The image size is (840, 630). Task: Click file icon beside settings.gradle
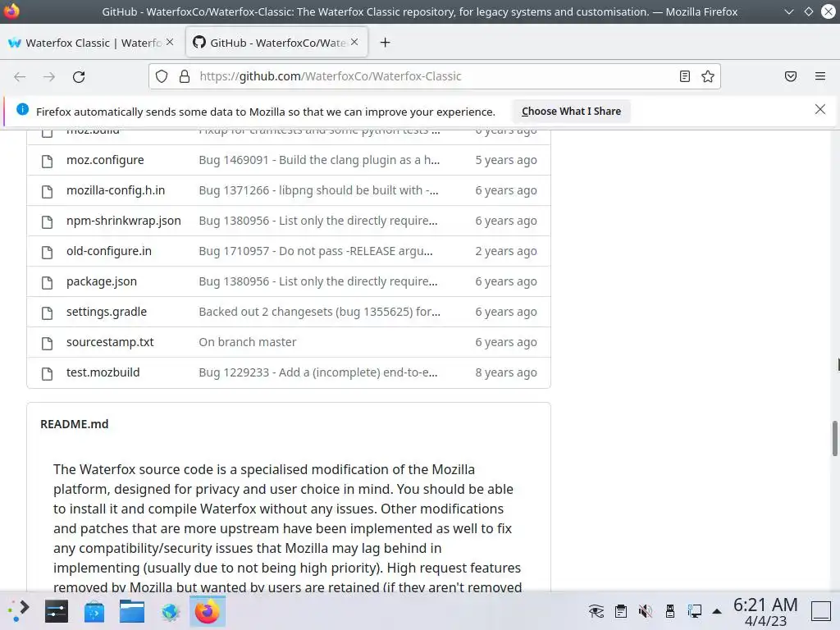pyautogui.click(x=47, y=313)
